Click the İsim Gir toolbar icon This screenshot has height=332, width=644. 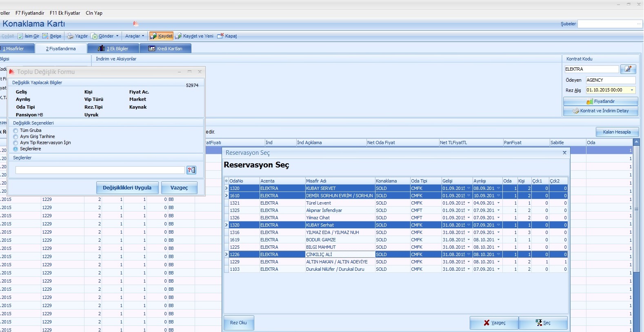20,36
